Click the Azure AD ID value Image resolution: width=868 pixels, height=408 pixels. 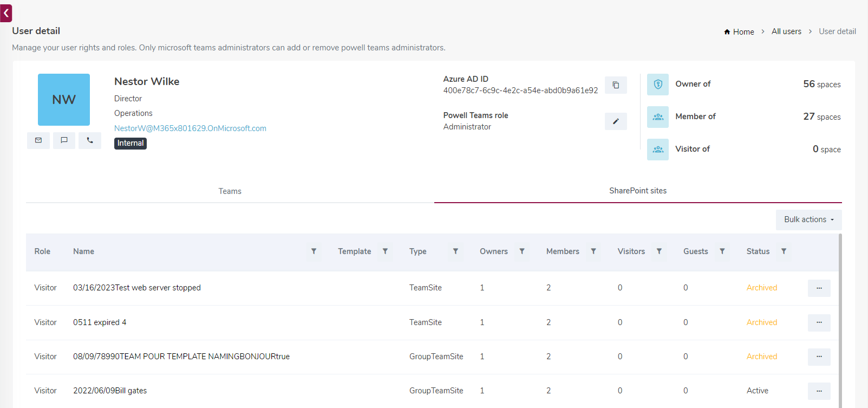click(x=520, y=90)
